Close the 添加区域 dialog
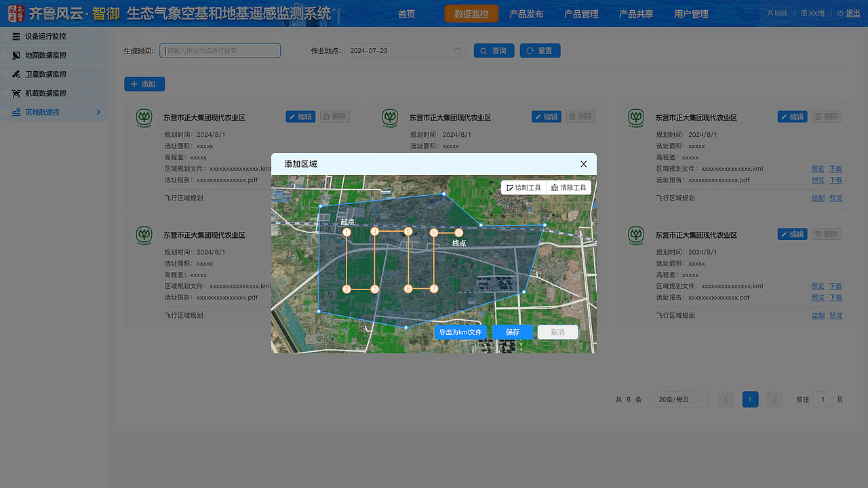The height and width of the screenshot is (488, 868). click(x=583, y=164)
